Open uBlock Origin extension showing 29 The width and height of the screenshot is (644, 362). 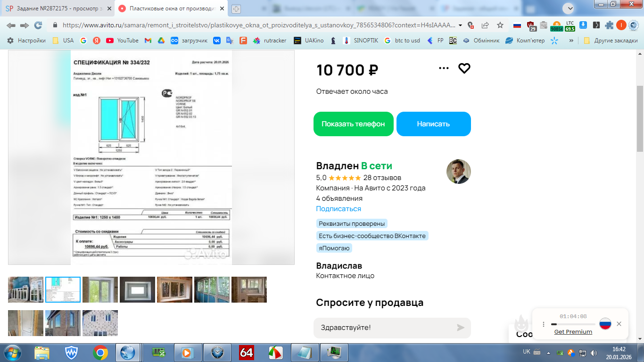(x=531, y=25)
